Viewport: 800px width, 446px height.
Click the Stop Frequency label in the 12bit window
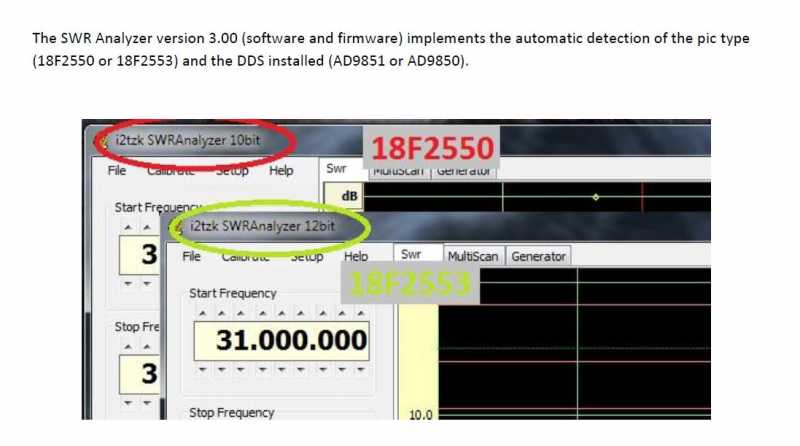click(232, 412)
